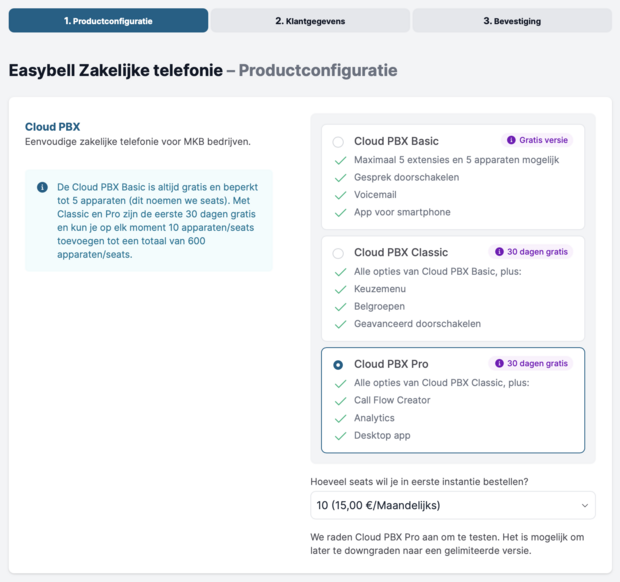The height and width of the screenshot is (582, 620).
Task: Click the chevron arrow of seats dropdown
Action: (x=585, y=505)
